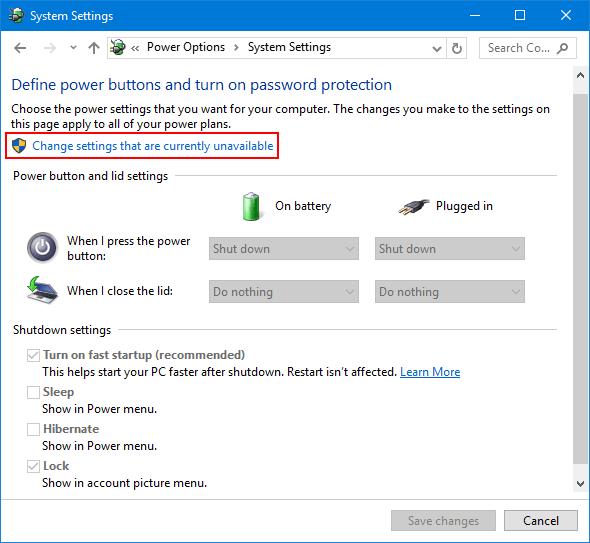Viewport: 590px width, 543px height.
Task: Enable the Sleep checkbox
Action: [33, 392]
